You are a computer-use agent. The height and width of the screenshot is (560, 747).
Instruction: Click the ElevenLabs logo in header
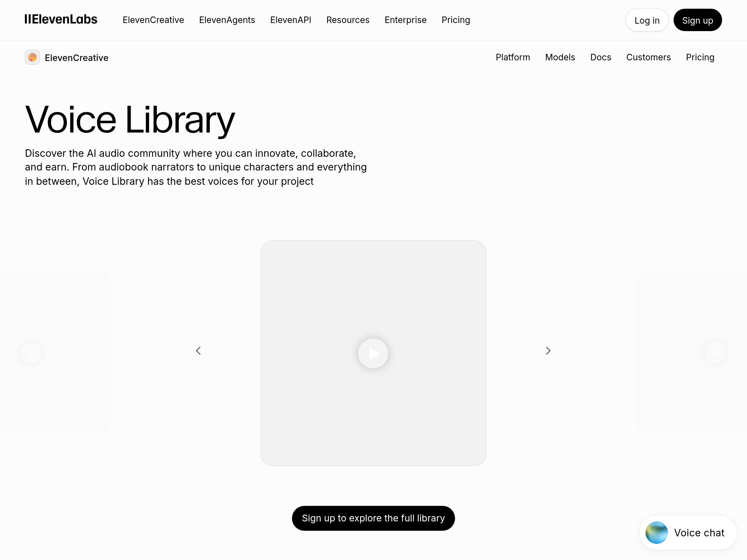pyautogui.click(x=61, y=20)
